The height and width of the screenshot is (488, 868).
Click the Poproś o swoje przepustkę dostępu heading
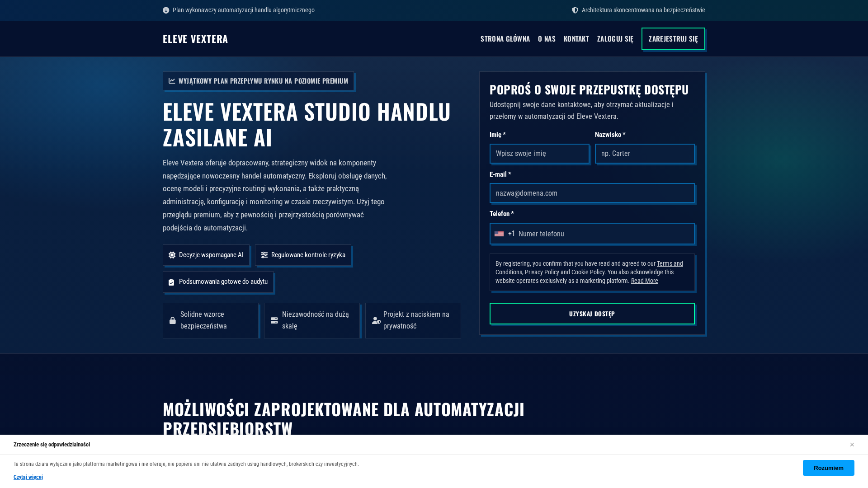click(589, 89)
